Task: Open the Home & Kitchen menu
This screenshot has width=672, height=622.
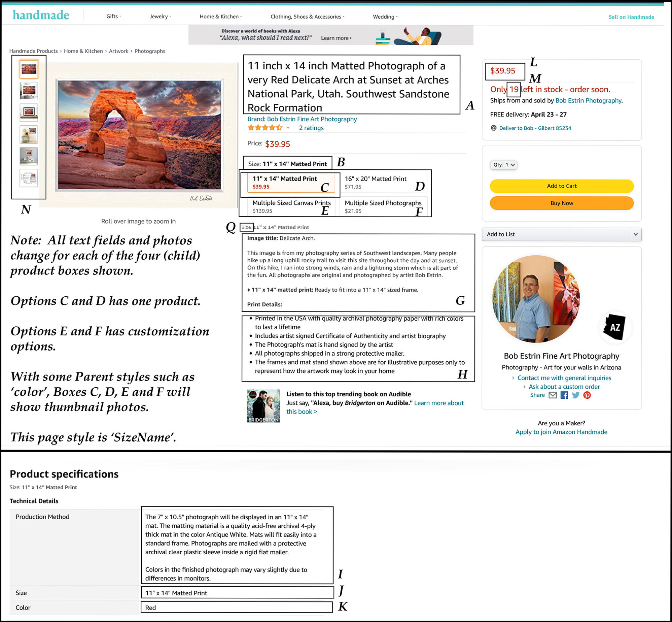Action: pyautogui.click(x=220, y=17)
